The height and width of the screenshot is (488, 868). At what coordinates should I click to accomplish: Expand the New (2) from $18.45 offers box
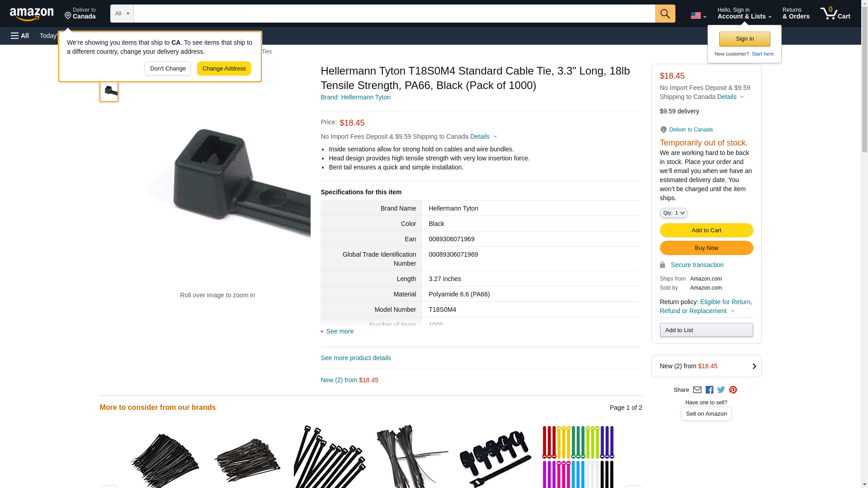706,366
